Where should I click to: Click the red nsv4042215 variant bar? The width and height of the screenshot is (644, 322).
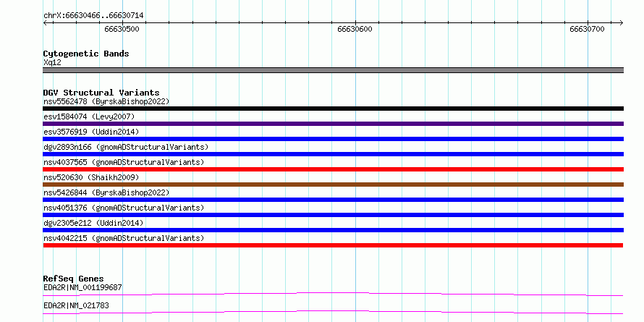click(333, 245)
